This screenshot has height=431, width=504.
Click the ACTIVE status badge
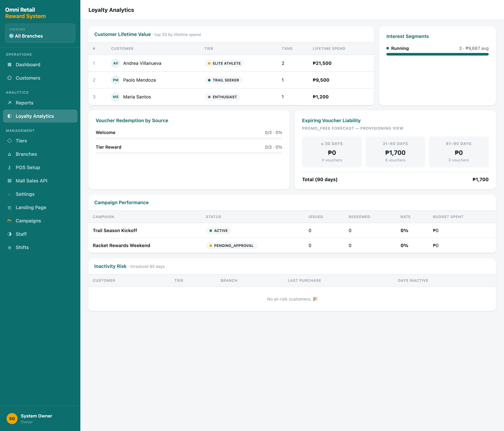[218, 231]
